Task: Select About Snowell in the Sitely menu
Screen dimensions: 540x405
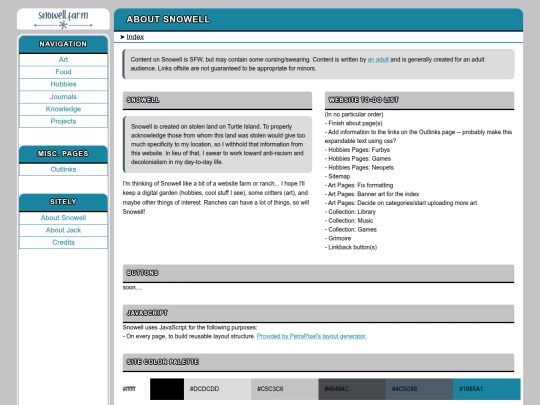Action: 63,218
